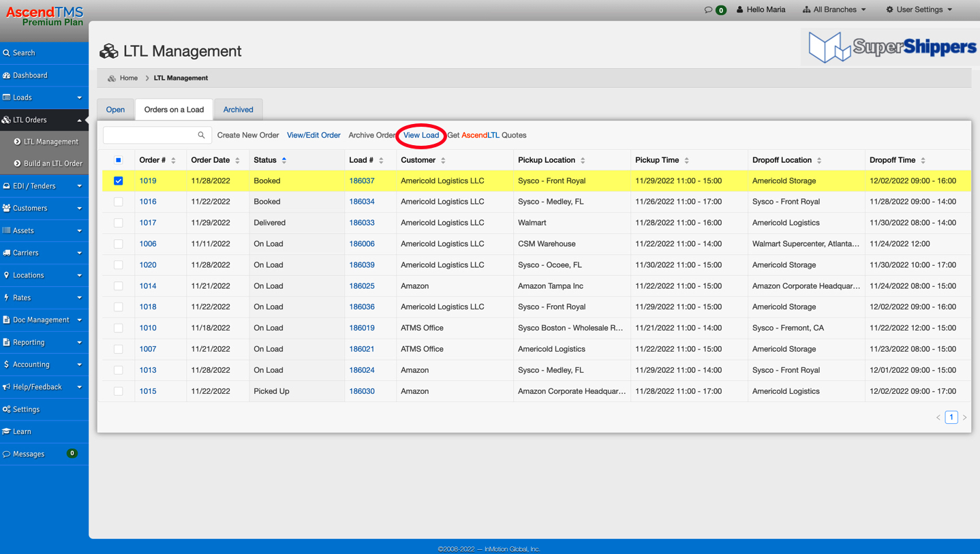Click the Help/Feedback megaphone icon
980x554 pixels.
[6, 387]
